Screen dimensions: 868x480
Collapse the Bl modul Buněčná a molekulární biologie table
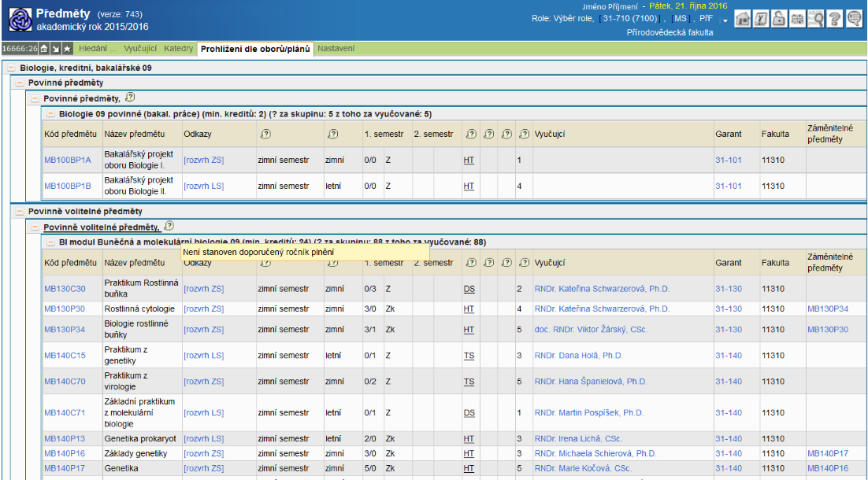click(50, 242)
